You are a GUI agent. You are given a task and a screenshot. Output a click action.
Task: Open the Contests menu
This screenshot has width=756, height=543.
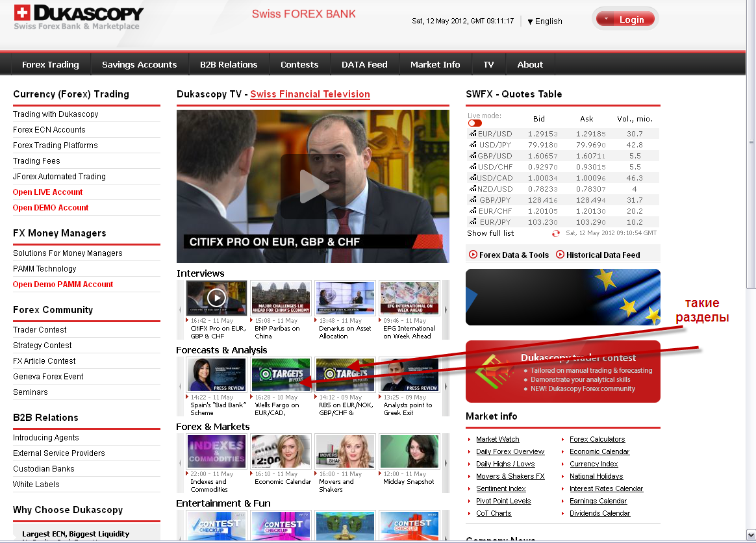pyautogui.click(x=299, y=64)
